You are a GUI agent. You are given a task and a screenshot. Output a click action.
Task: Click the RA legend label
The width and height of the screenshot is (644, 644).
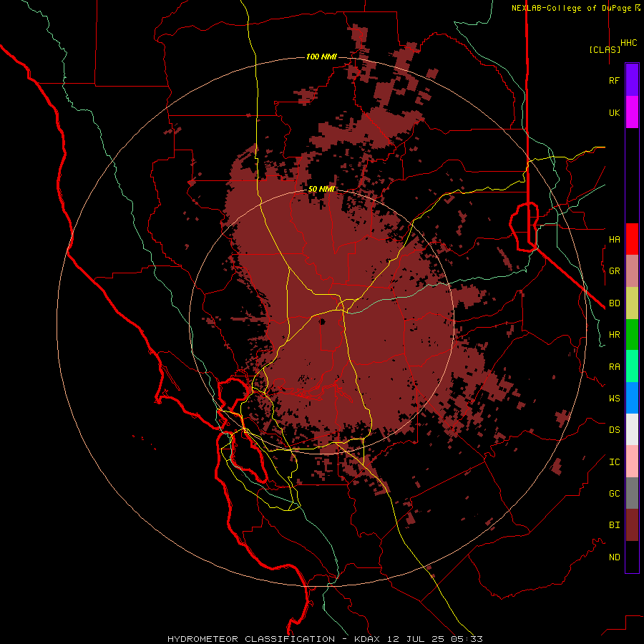point(615,366)
